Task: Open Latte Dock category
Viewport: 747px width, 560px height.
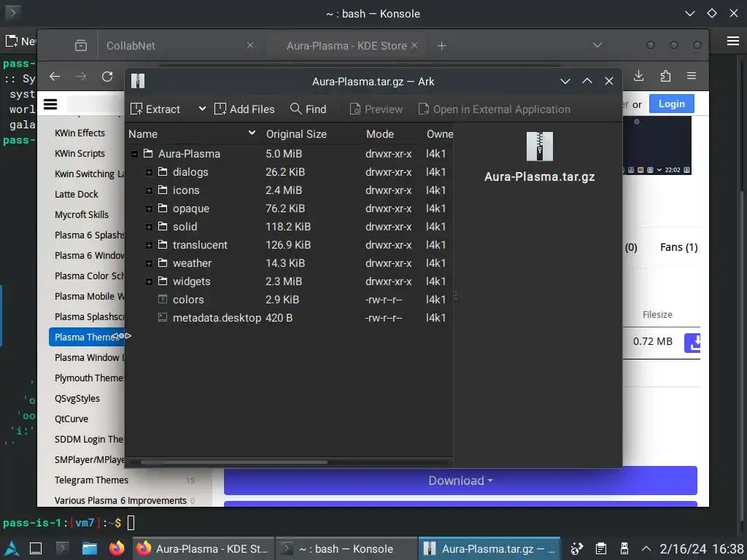Action: pyautogui.click(x=76, y=194)
